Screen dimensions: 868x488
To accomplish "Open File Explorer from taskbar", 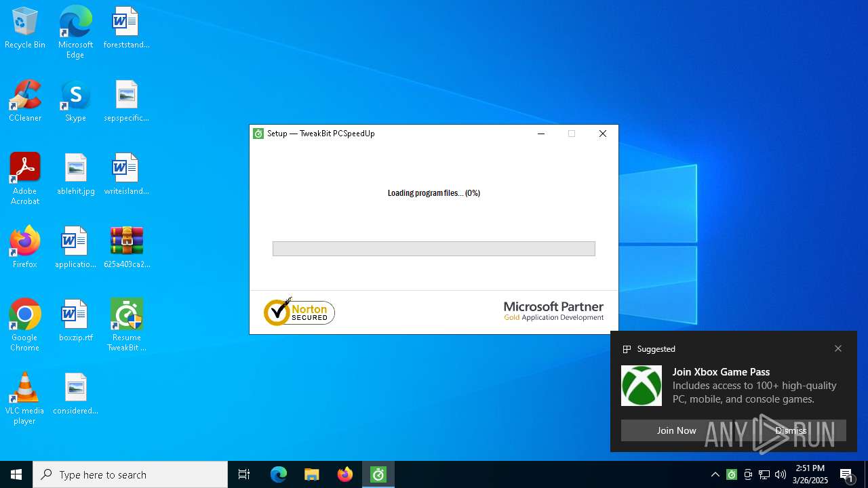I will coord(312,474).
